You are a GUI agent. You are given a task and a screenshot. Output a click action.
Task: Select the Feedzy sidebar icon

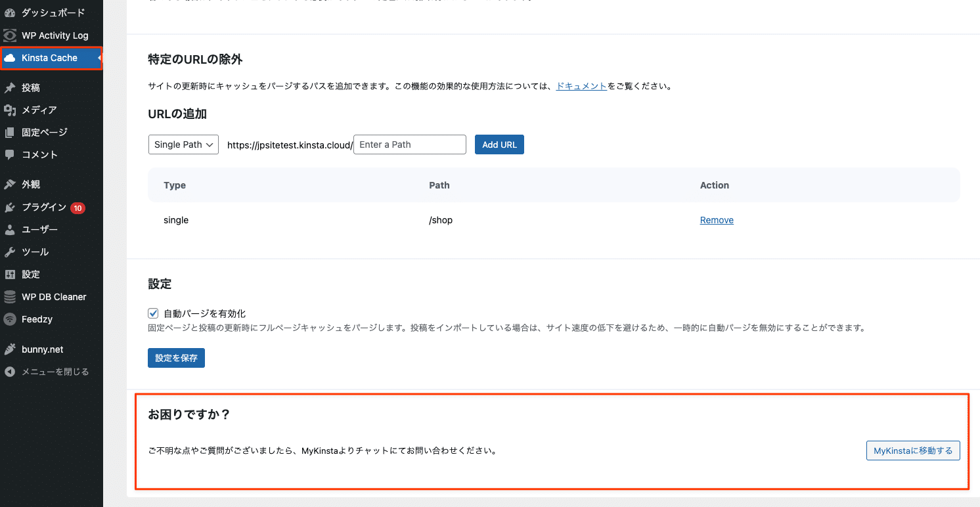coord(9,319)
